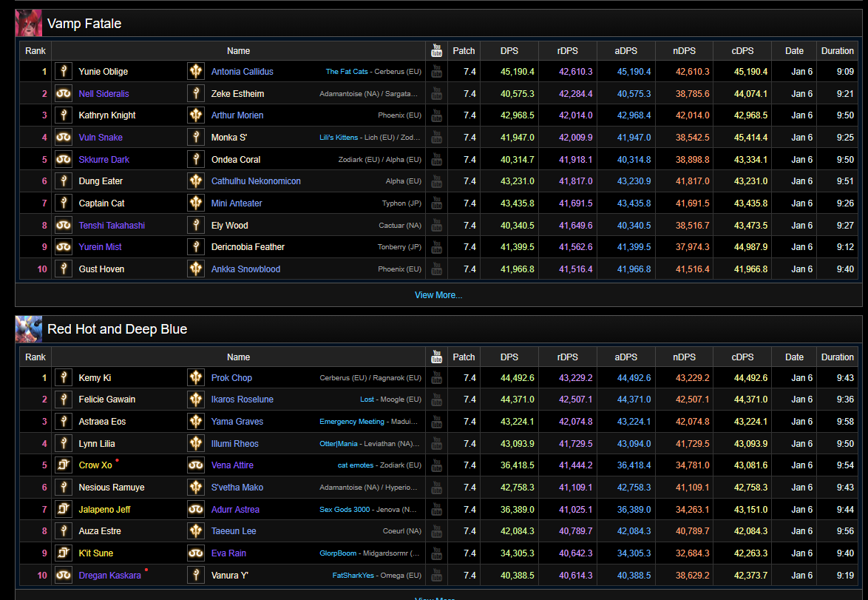Open GlorpBoom guild link
Screen dimensions: 868x600
click(338, 553)
